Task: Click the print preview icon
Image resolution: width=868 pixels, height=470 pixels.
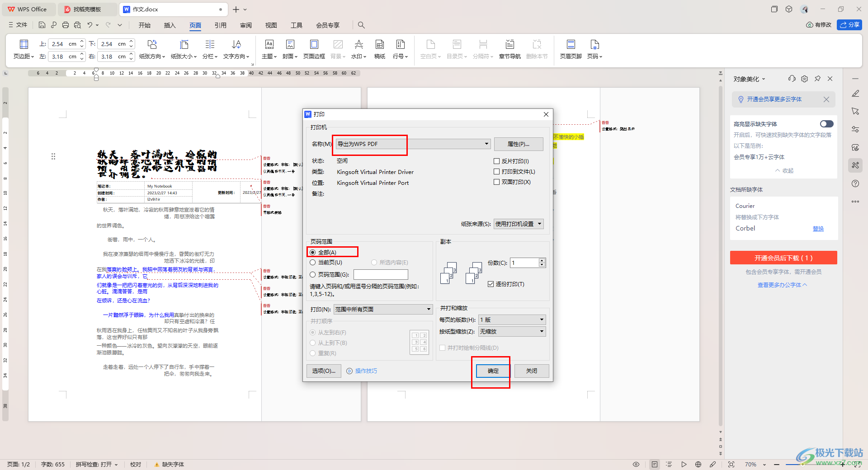Action: pos(77,25)
